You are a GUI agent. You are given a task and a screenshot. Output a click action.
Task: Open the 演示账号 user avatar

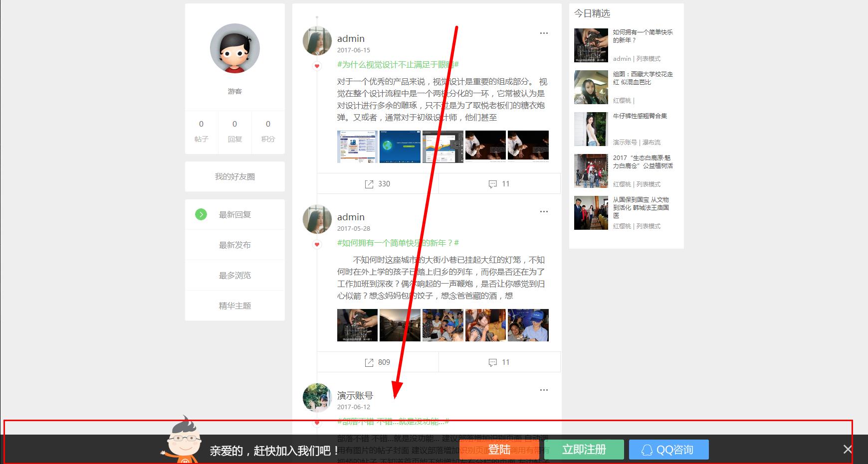pos(317,398)
